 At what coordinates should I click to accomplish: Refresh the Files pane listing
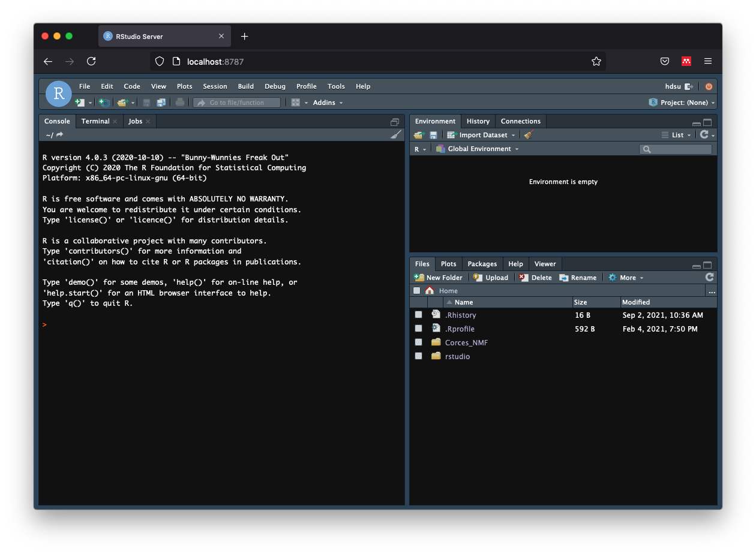[710, 277]
